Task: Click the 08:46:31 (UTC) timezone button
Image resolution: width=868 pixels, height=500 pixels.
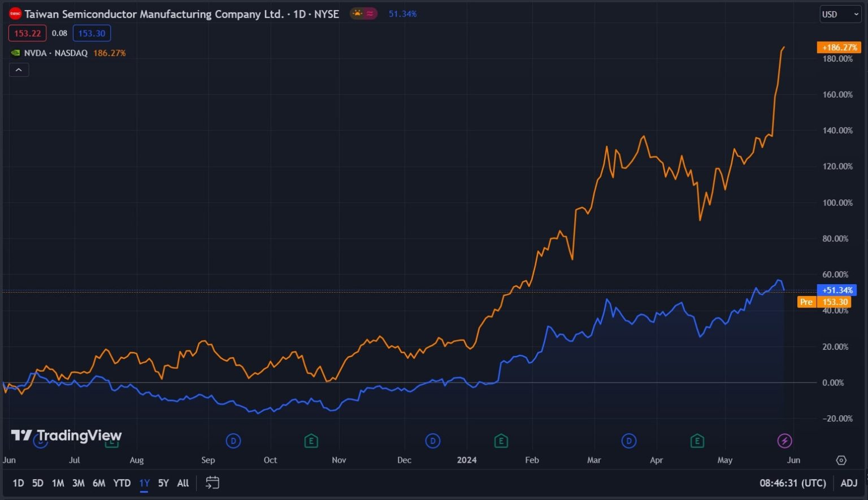Action: (793, 483)
